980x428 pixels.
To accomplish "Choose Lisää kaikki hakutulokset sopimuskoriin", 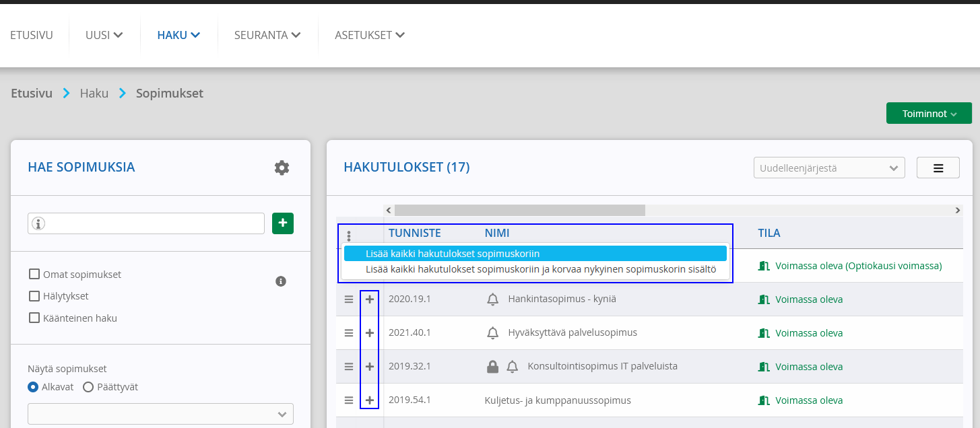I will 535,254.
